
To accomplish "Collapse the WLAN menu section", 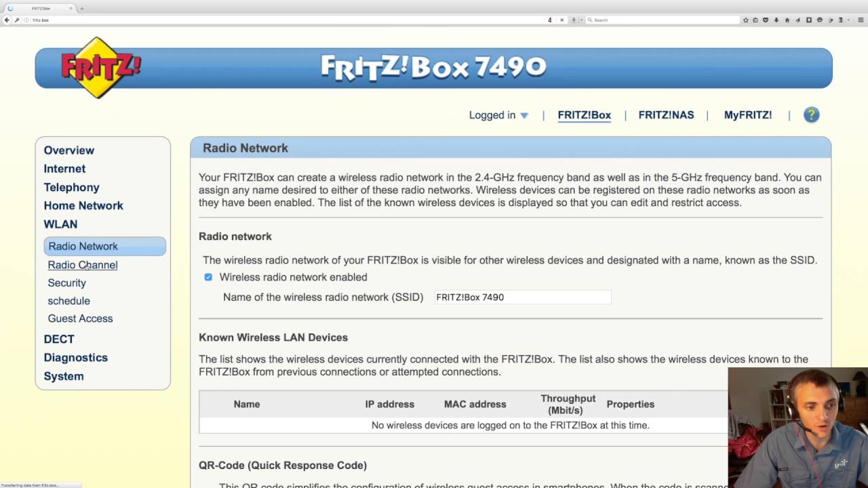I will [60, 224].
